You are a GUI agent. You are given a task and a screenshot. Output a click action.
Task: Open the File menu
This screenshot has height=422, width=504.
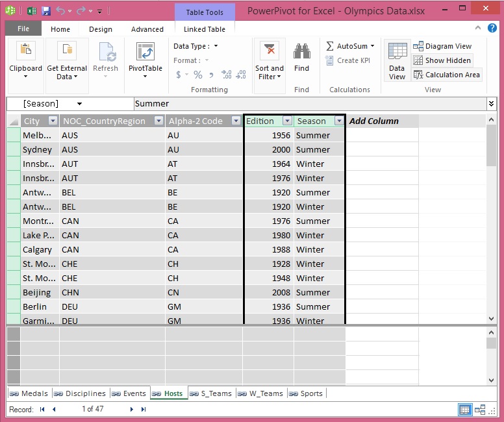point(23,29)
